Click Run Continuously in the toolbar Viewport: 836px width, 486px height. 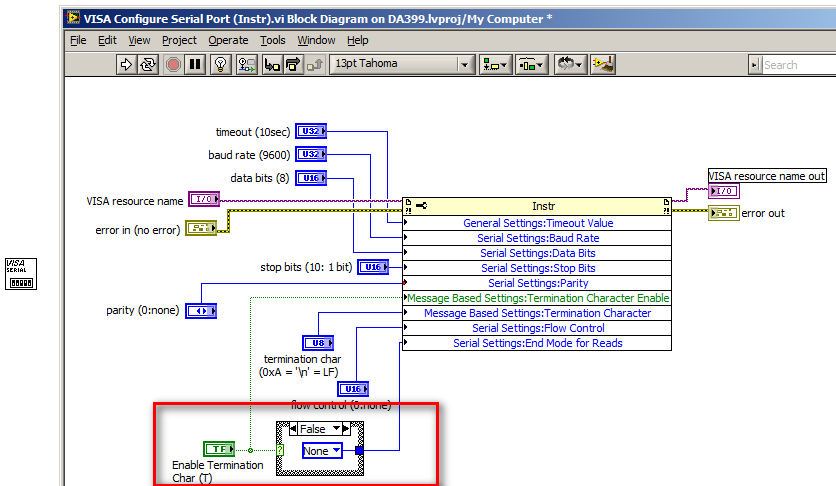(x=149, y=64)
